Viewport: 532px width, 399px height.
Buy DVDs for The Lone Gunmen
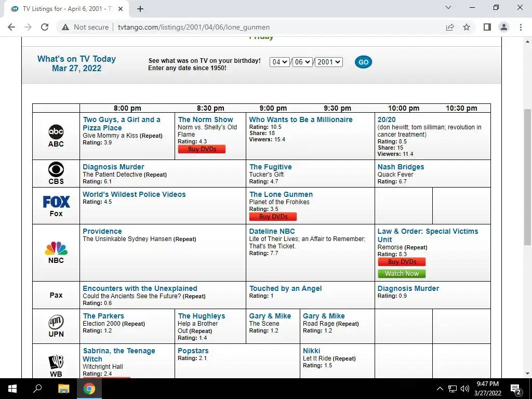[273, 217]
